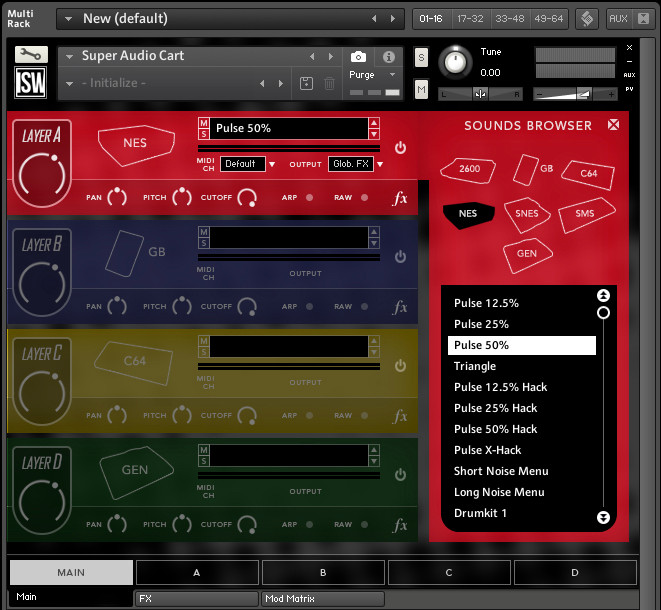Open the Mod Matrix page
661x610 pixels.
pos(322,599)
